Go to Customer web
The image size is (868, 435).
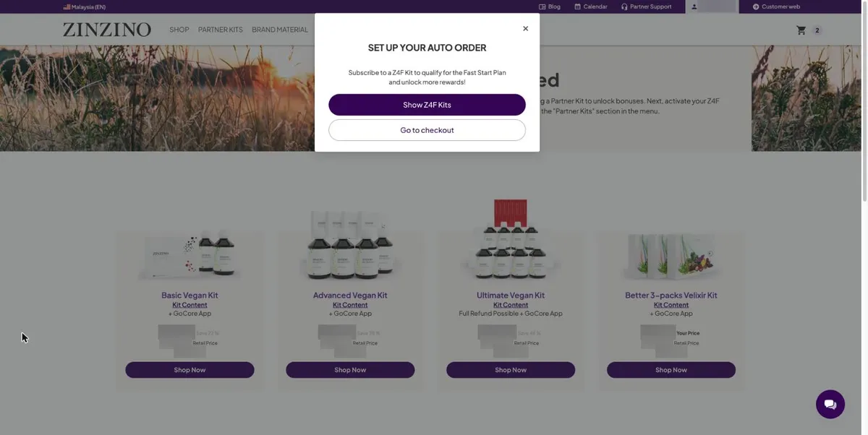tap(776, 7)
